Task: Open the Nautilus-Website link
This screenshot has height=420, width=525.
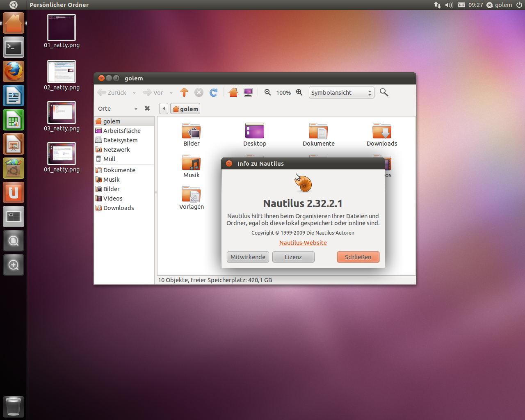Action: [x=303, y=242]
